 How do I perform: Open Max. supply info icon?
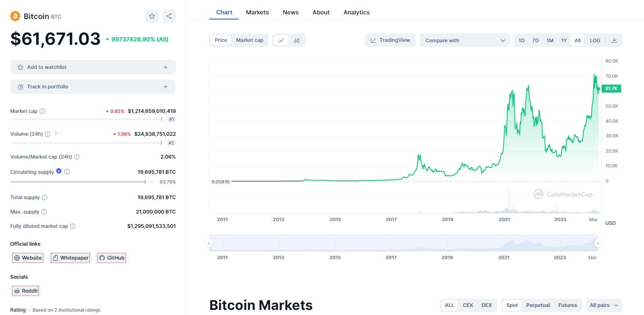tap(44, 212)
